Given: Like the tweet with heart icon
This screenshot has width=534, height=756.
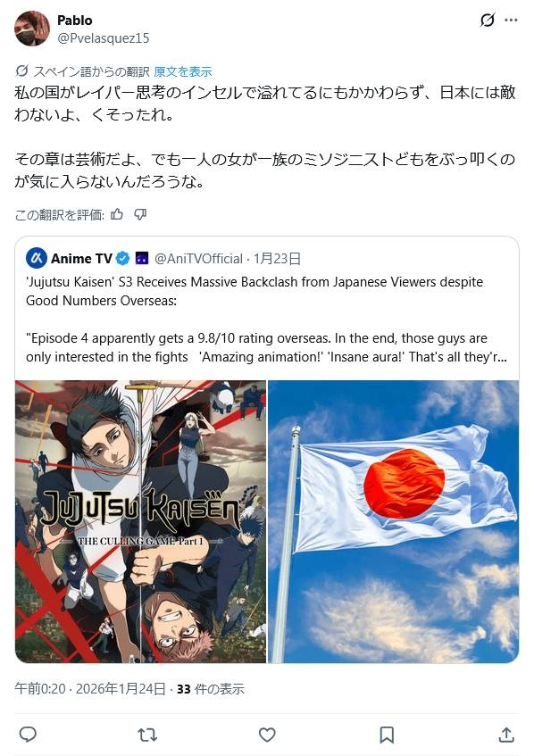Looking at the screenshot, I should click(267, 735).
